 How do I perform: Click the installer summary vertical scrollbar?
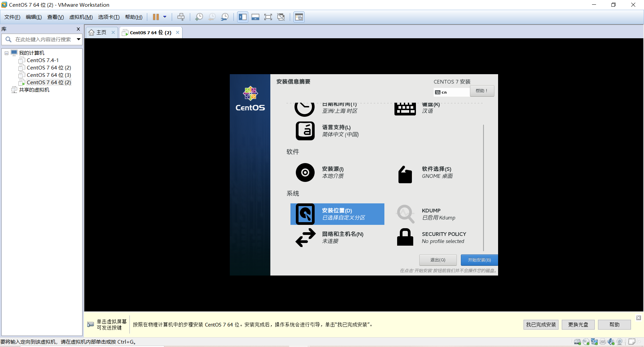click(x=483, y=188)
